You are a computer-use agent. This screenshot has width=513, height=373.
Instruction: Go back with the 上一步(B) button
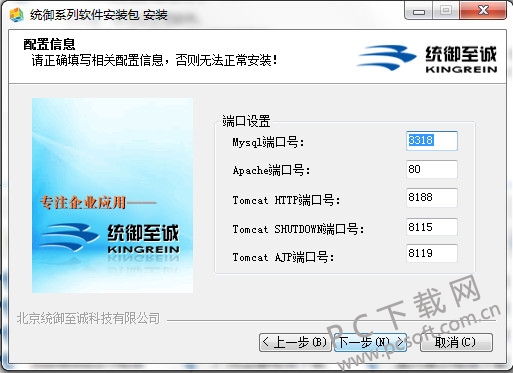point(295,342)
